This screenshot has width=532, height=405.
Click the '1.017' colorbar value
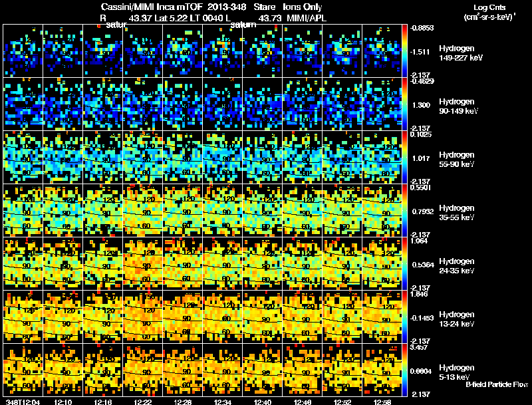(x=421, y=158)
